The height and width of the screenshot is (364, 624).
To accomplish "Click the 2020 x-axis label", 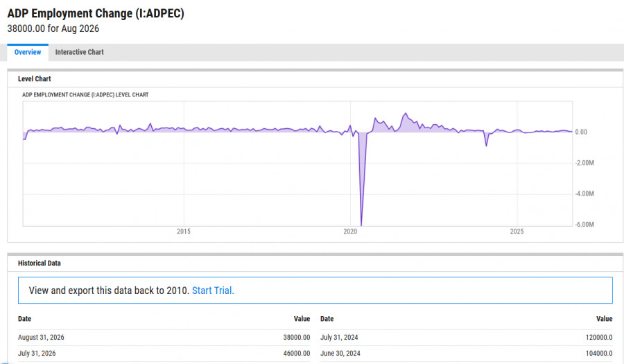I will [350, 231].
